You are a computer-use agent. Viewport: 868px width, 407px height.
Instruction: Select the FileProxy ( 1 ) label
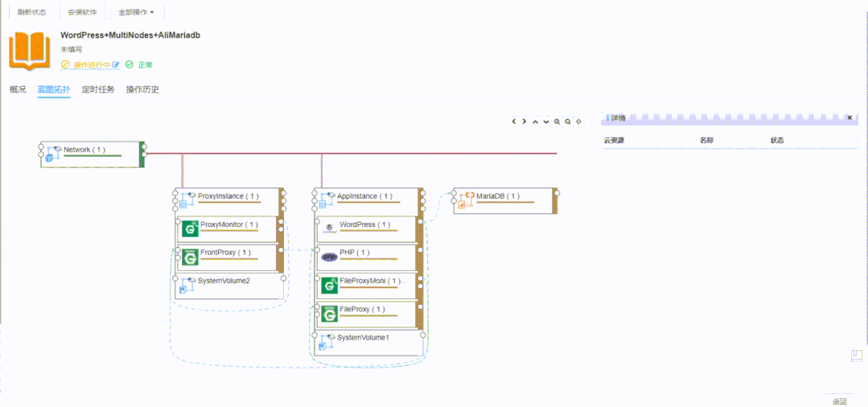[x=361, y=309]
